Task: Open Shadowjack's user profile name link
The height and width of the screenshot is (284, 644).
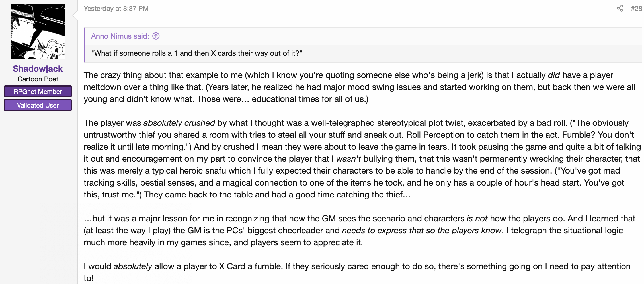Action: coord(38,69)
